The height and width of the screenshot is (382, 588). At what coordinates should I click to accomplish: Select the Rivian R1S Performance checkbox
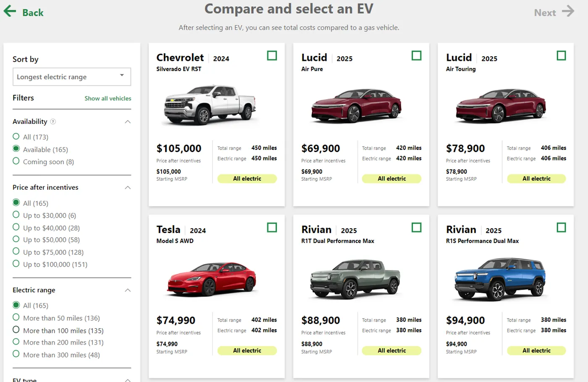click(561, 228)
